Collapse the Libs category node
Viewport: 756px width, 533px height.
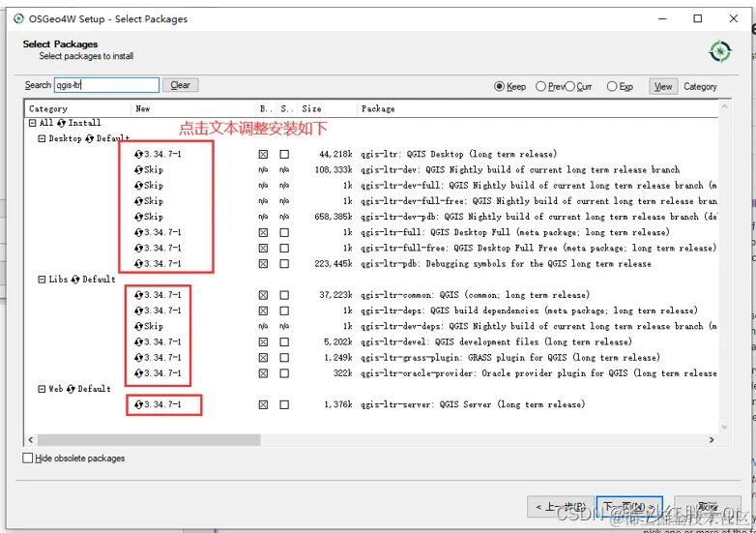tap(42, 280)
